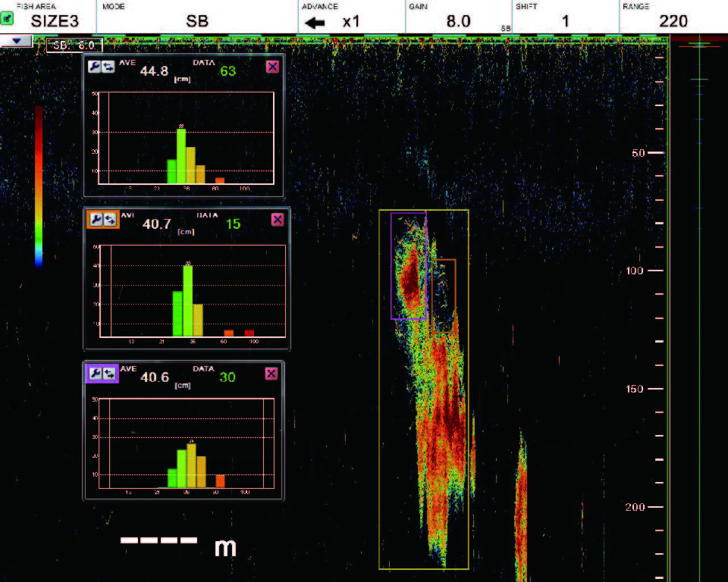This screenshot has height=582, width=728.
Task: Close the histogram window showing AVE 40.7
Action: click(x=278, y=220)
